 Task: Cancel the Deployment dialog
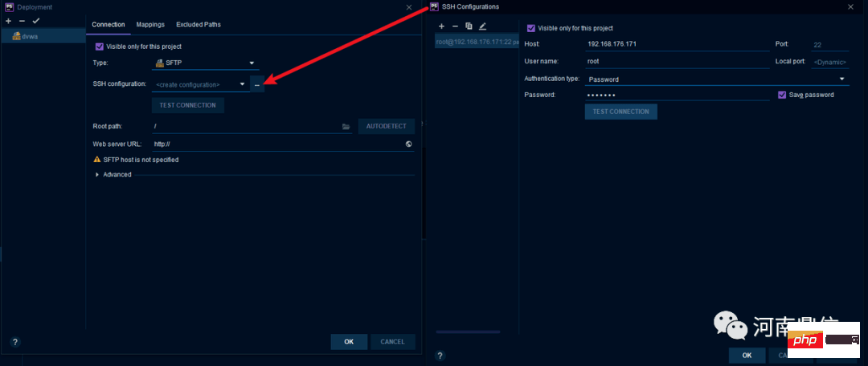[x=392, y=342]
